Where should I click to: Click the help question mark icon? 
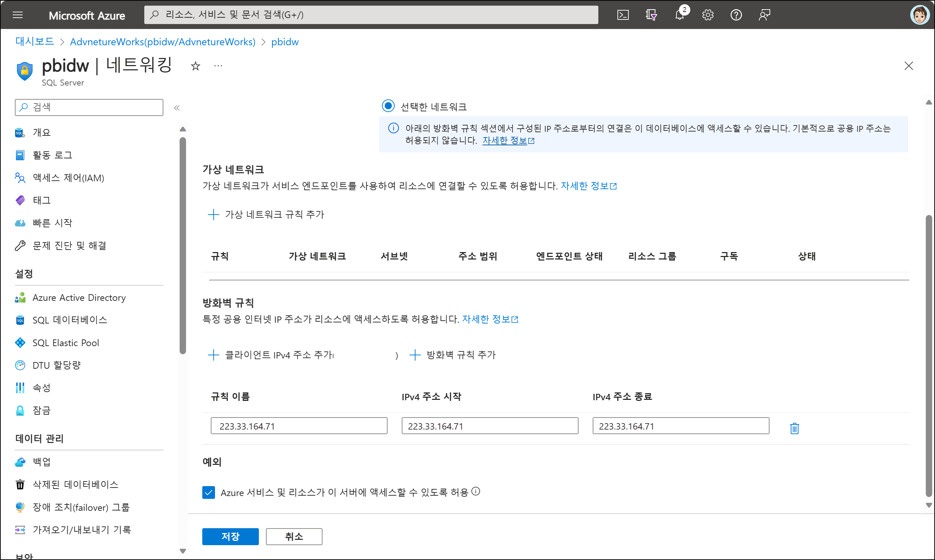[x=736, y=15]
